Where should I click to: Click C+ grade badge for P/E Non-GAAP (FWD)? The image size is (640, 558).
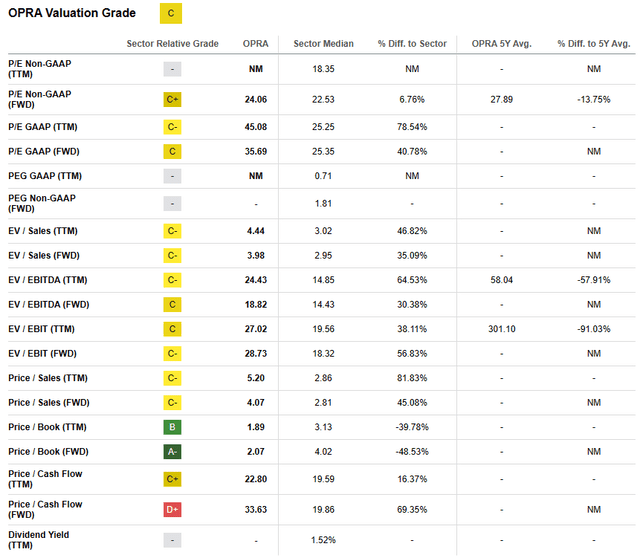(x=172, y=100)
